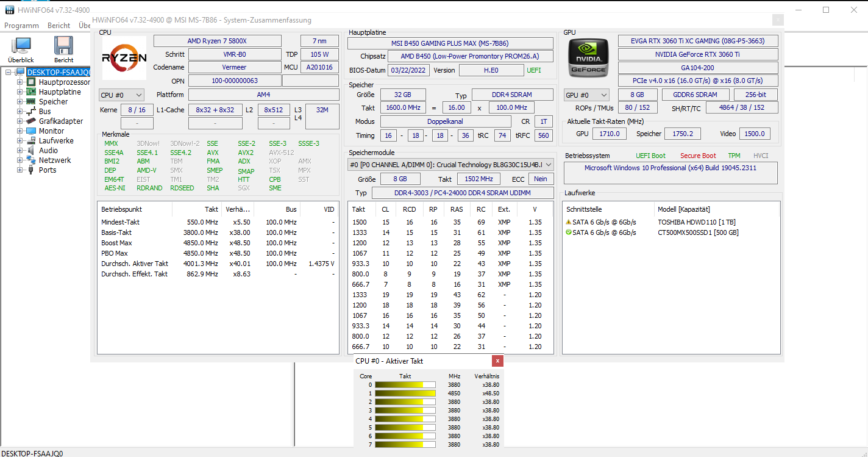Select the Boost Max row
Viewport: 868px width, 457px height.
pyautogui.click(x=218, y=243)
